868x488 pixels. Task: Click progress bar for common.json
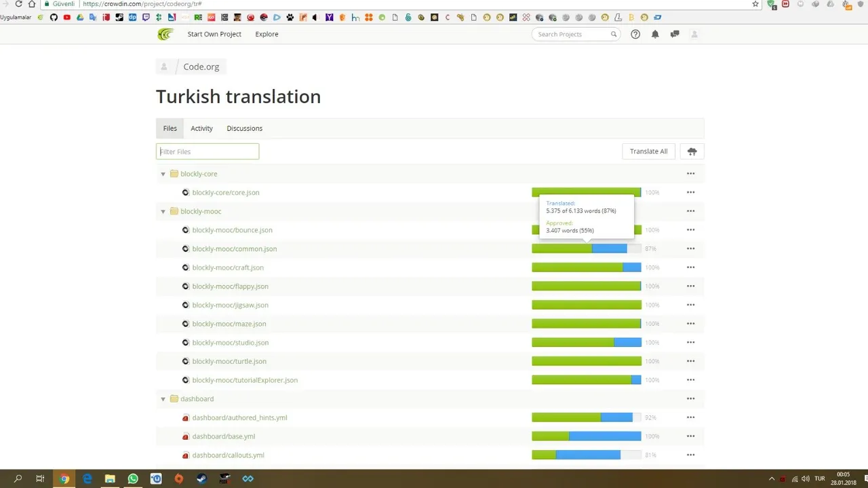587,248
